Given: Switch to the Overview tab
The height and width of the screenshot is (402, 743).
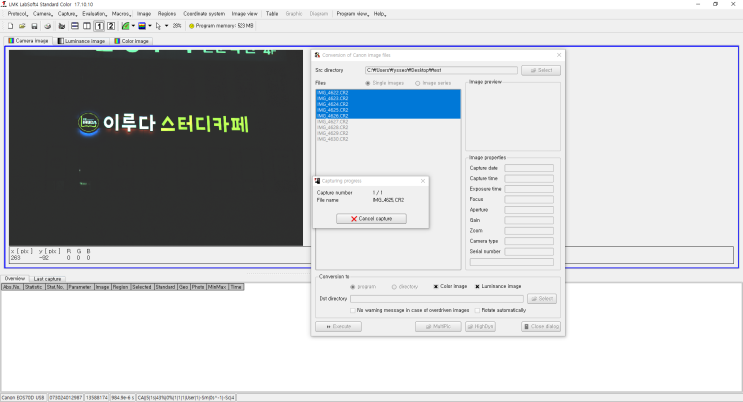Looking at the screenshot, I should [15, 279].
